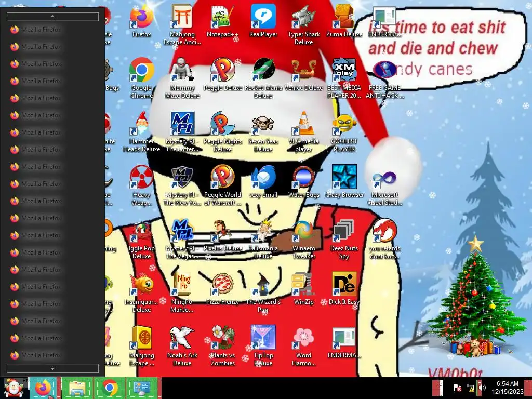Open Winaero Tweaker shortcut
532x399 pixels.
(x=303, y=239)
